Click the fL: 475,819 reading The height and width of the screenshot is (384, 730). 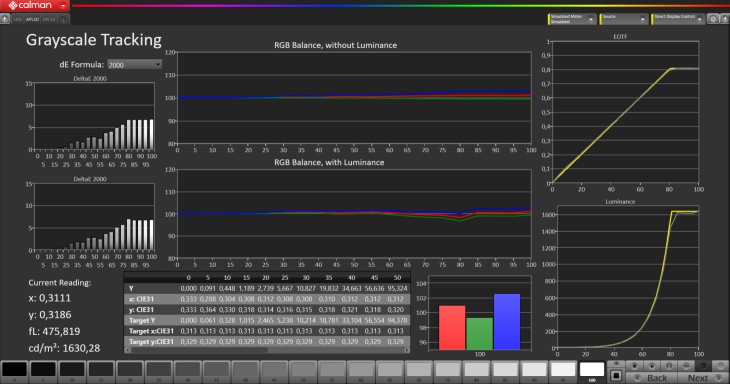coord(54,331)
